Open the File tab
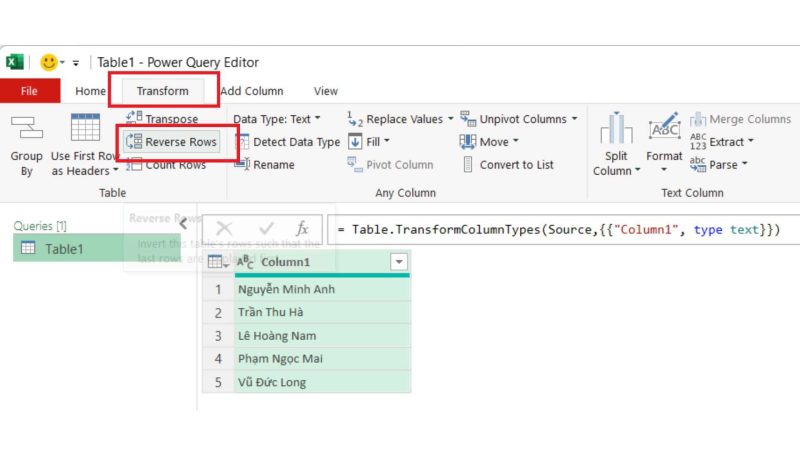This screenshot has width=800, height=450. tap(30, 91)
